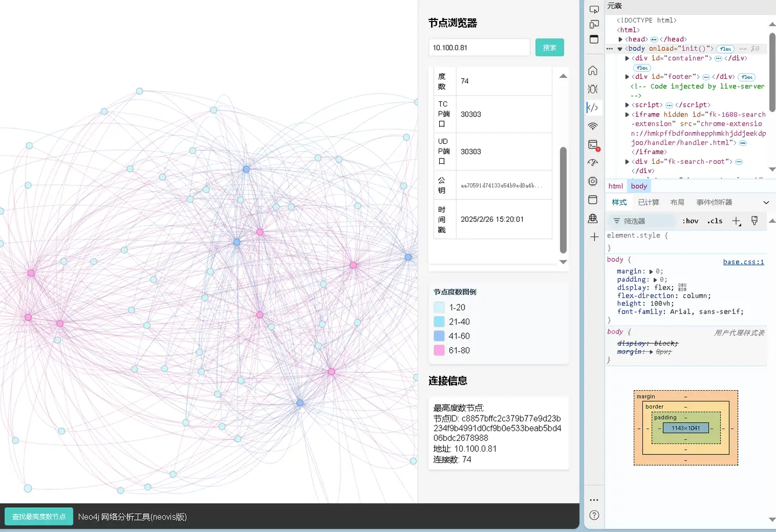Click the ellipsis badge inside container div
This screenshot has width=776, height=532.
[718, 58]
